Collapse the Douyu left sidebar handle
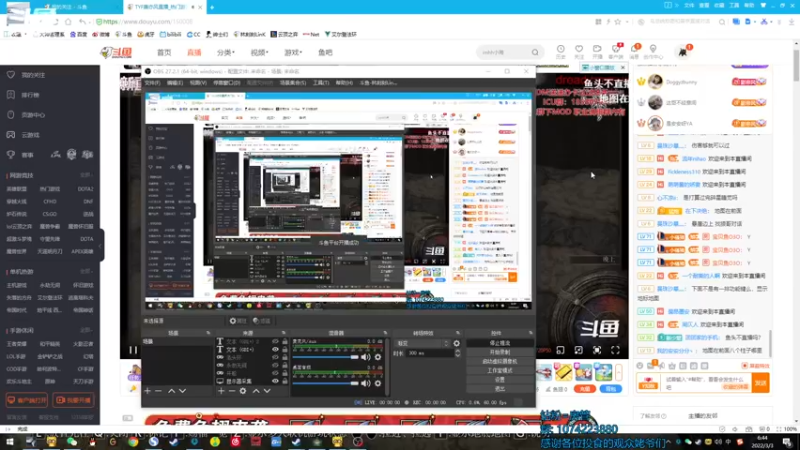The image size is (800, 450). pyautogui.click(x=102, y=246)
